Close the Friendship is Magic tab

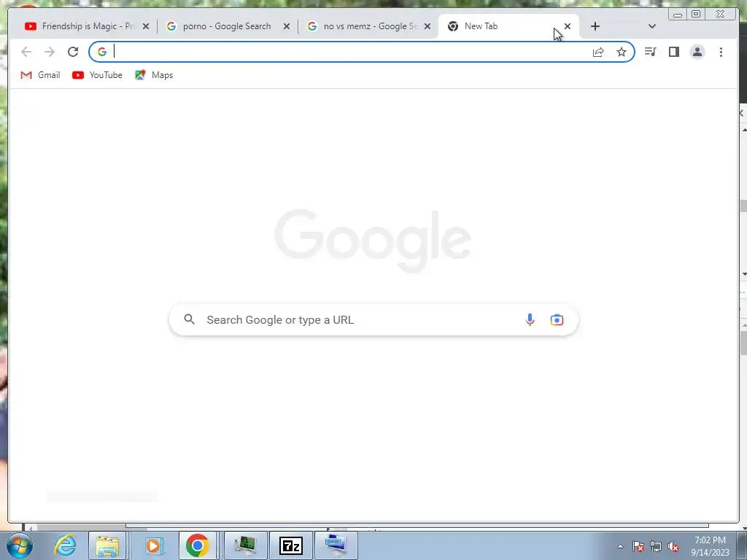(x=146, y=27)
